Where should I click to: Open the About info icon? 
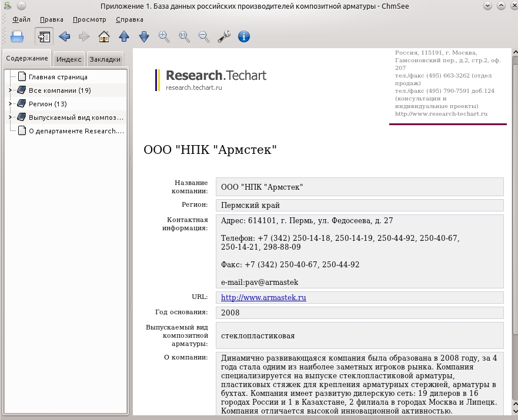(x=244, y=36)
